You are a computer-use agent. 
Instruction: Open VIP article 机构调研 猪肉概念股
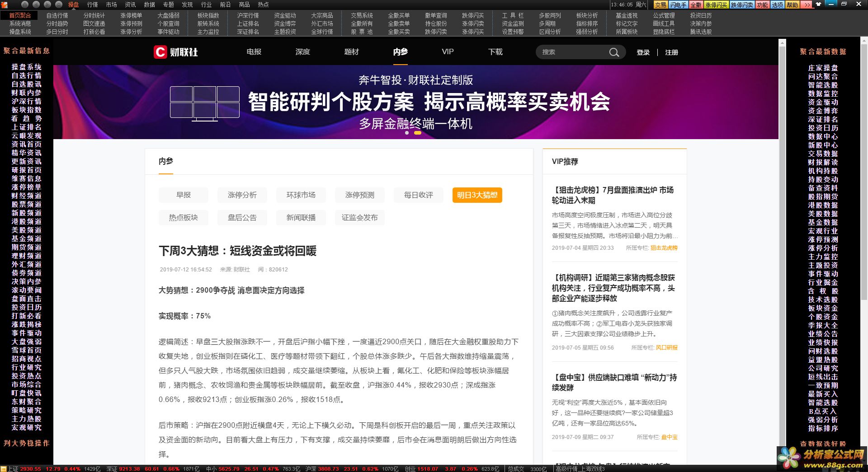[614, 288]
